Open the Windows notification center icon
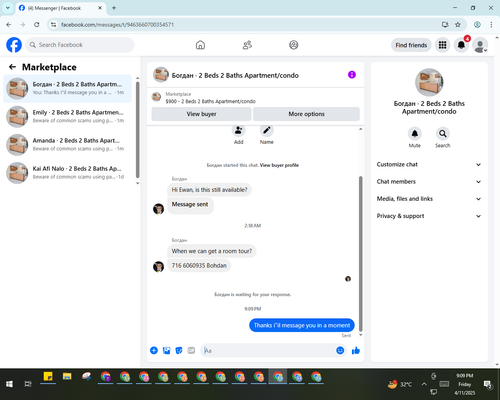Image resolution: width=500 pixels, height=400 pixels. 488,384
